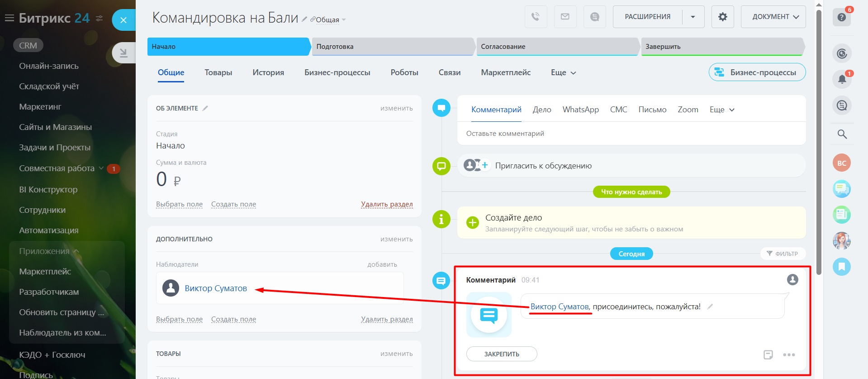Click the three dots menu in comment

[x=789, y=355]
